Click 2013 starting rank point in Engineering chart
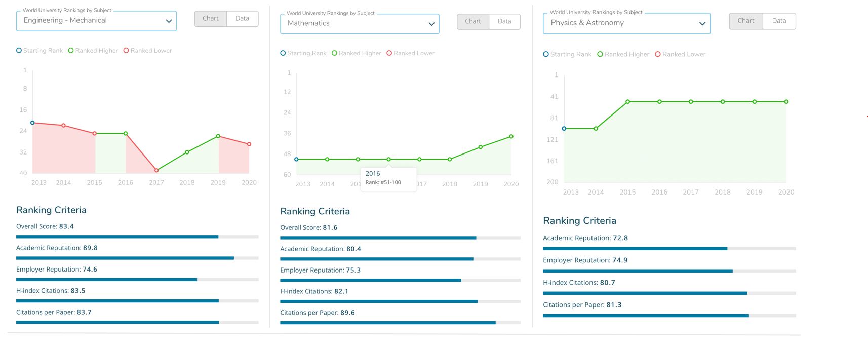 tap(32, 123)
